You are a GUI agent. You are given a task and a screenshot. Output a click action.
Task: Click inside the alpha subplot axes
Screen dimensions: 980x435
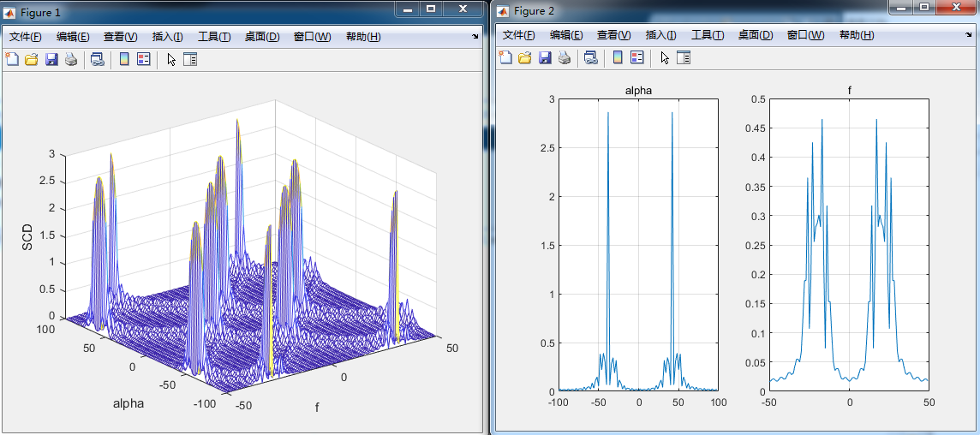pyautogui.click(x=638, y=245)
